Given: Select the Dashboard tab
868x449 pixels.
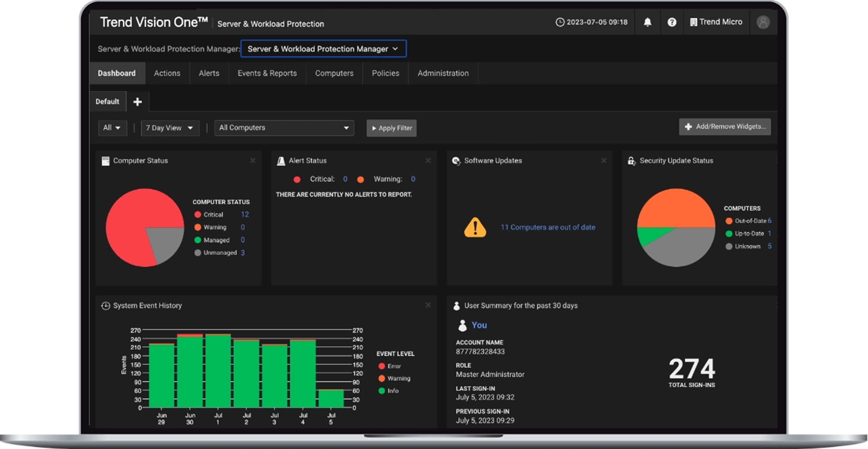Looking at the screenshot, I should click(117, 73).
